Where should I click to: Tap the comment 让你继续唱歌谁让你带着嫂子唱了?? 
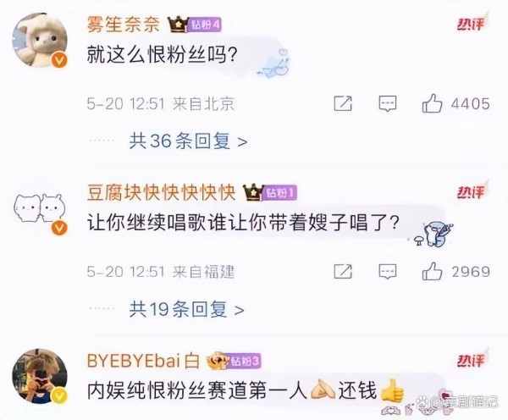243,223
